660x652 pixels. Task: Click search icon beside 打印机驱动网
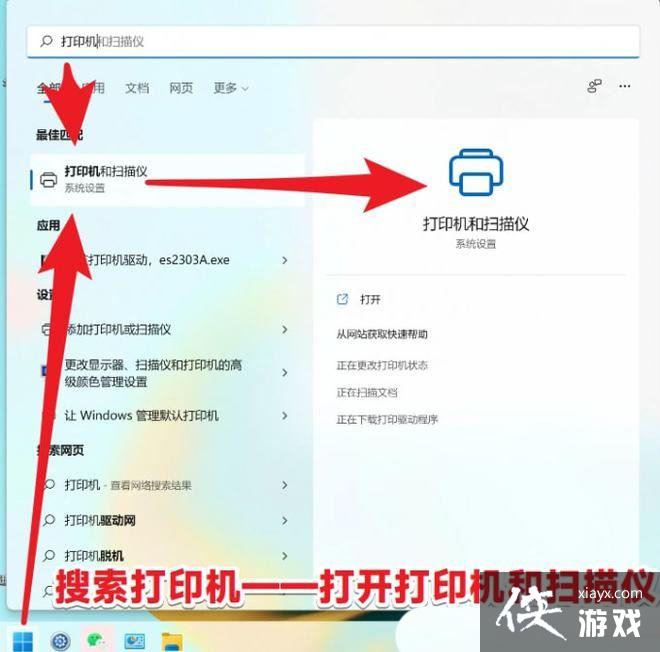[x=49, y=520]
